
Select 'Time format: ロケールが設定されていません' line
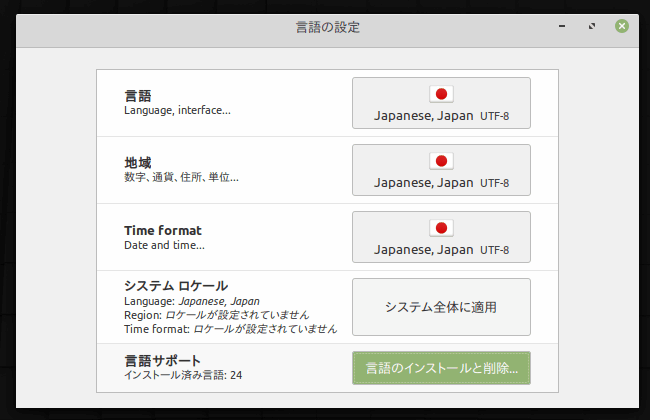[x=231, y=329]
